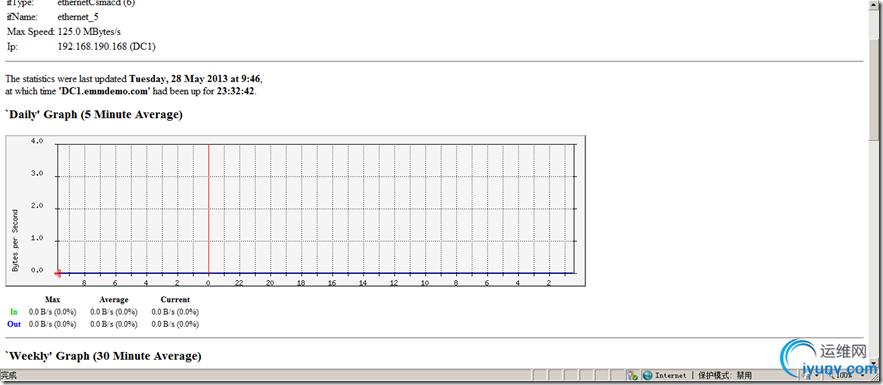Click the In row Current value
Image resolution: width=883 pixels, height=385 pixels.
175,312
